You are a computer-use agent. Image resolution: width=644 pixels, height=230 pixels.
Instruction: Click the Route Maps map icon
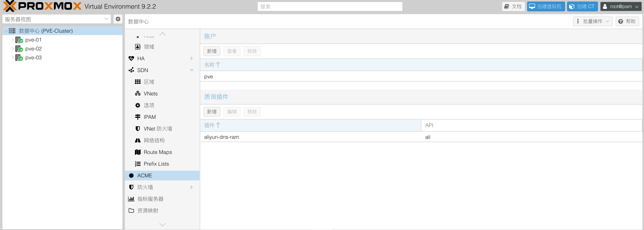(x=138, y=152)
